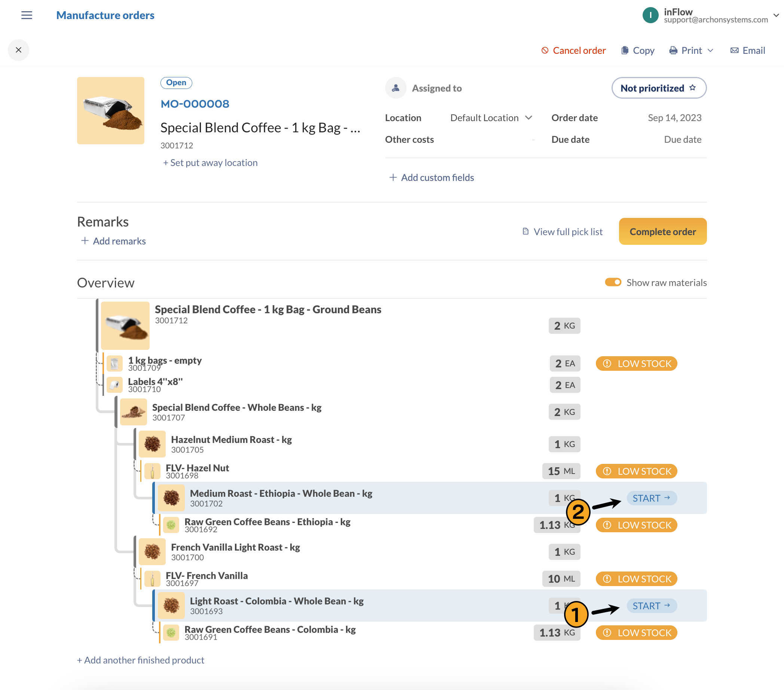Click the LOW STOCK badge for FLV- Hazel Nut
The height and width of the screenshot is (690, 784).
tap(636, 471)
